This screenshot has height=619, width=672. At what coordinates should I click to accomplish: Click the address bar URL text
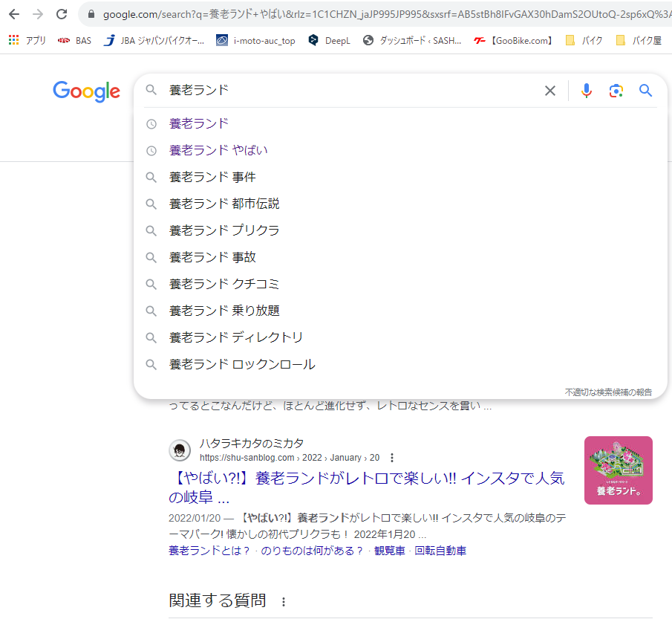387,14
